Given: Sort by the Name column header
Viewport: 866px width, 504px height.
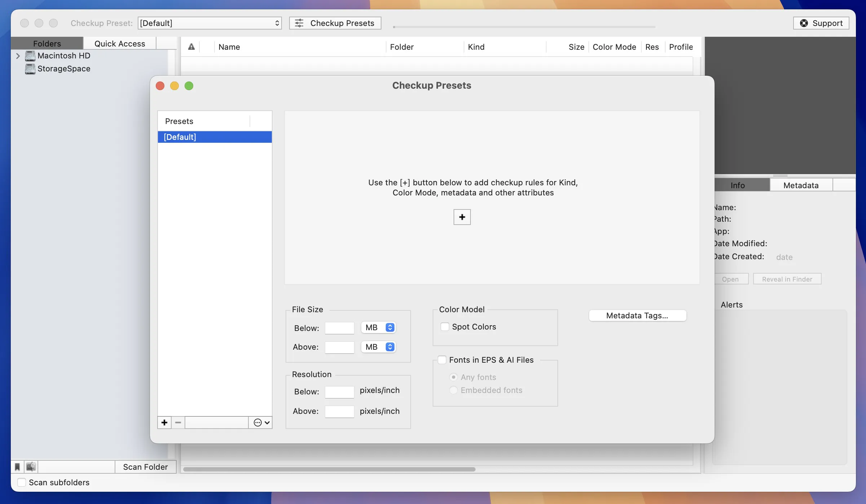Looking at the screenshot, I should pyautogui.click(x=300, y=47).
